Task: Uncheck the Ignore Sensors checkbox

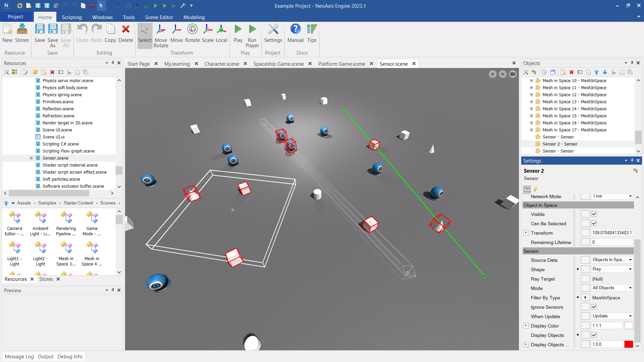Action: tap(594, 307)
